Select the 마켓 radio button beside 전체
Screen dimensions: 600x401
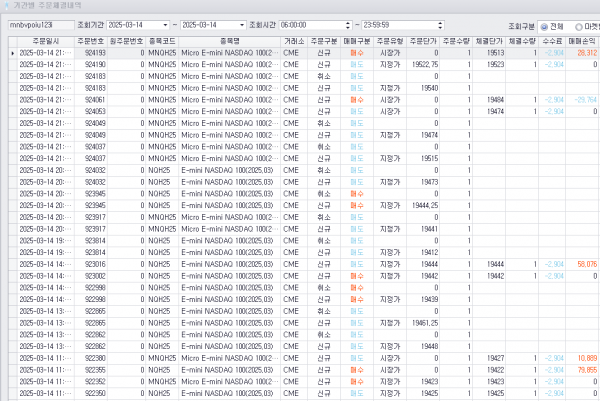click(579, 27)
